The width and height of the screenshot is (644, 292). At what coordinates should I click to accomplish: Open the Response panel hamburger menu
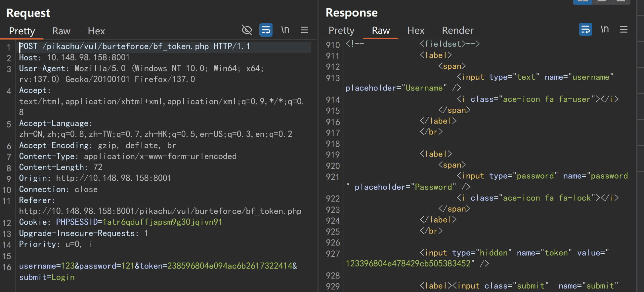pyautogui.click(x=624, y=29)
